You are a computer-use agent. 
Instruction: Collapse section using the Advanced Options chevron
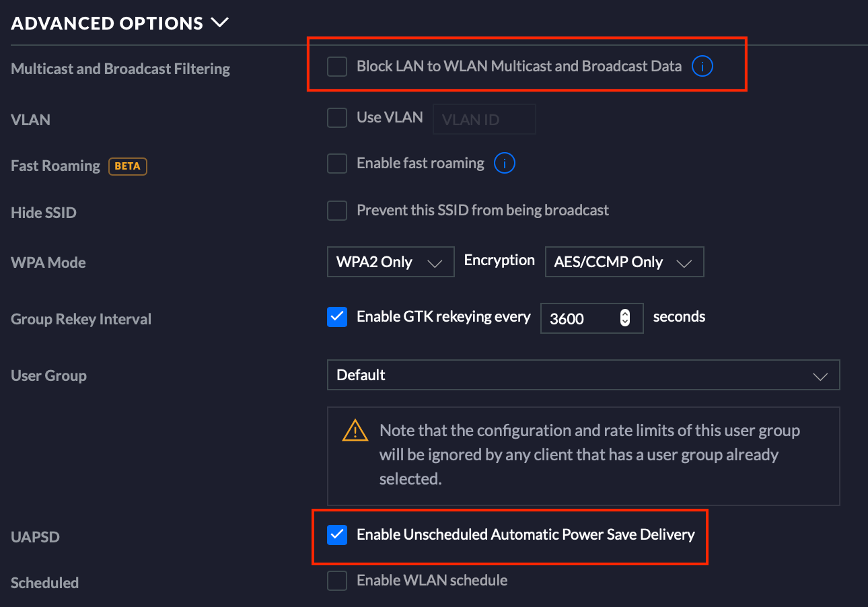219,23
